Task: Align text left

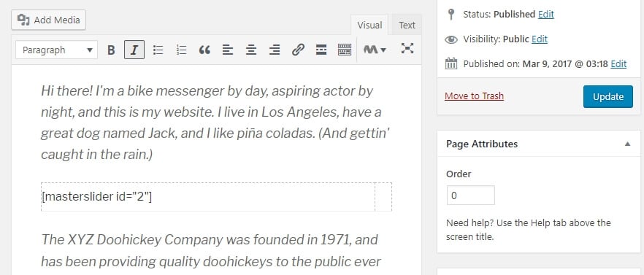Action: [228, 50]
